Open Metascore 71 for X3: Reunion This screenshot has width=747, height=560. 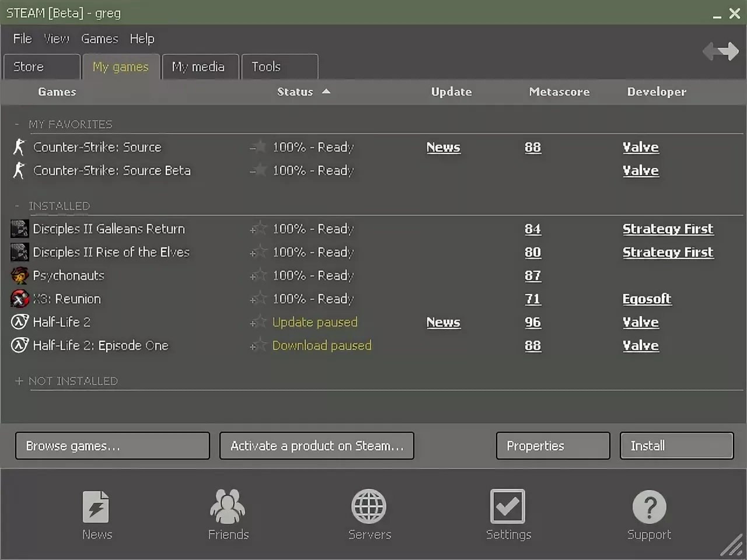(532, 299)
